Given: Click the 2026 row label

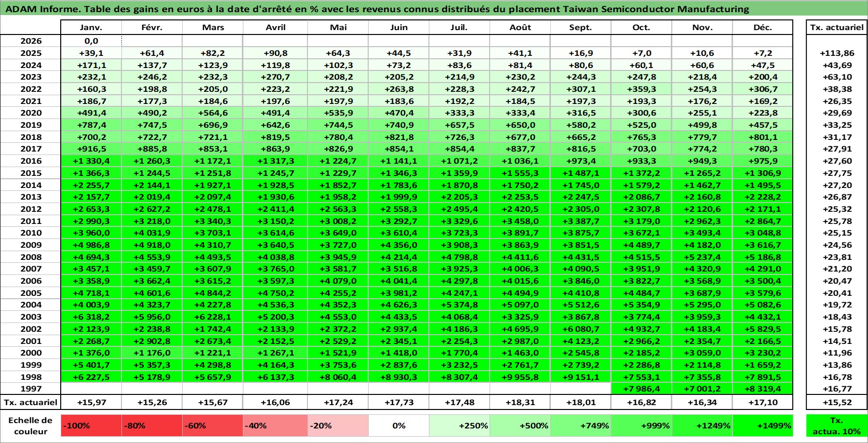Looking at the screenshot, I should tap(31, 41).
